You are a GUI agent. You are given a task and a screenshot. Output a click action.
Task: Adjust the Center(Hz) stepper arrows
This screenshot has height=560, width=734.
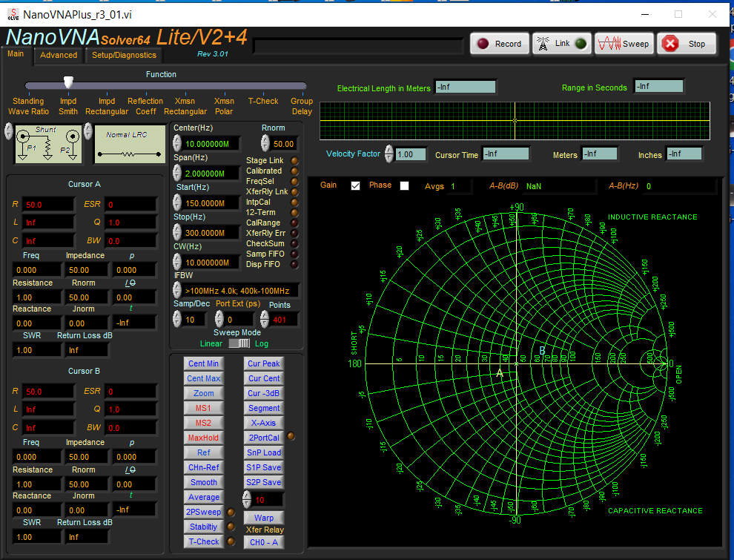coord(177,143)
